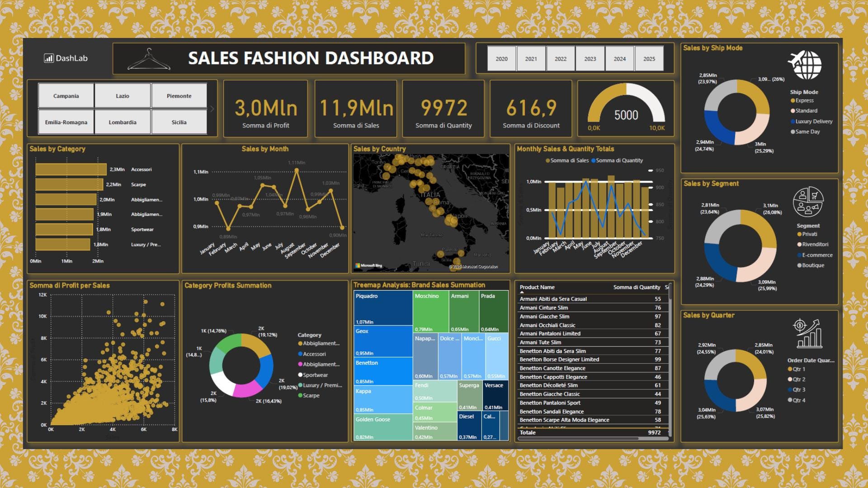The image size is (868, 488).
Task: Click Somma di Quantity legend entry
Action: [x=617, y=160]
